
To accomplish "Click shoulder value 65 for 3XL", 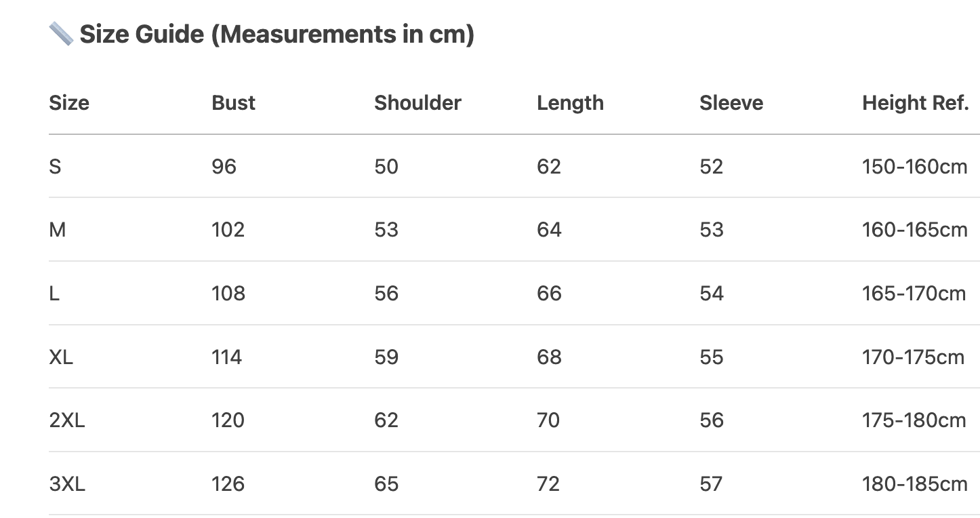I will tap(386, 484).
